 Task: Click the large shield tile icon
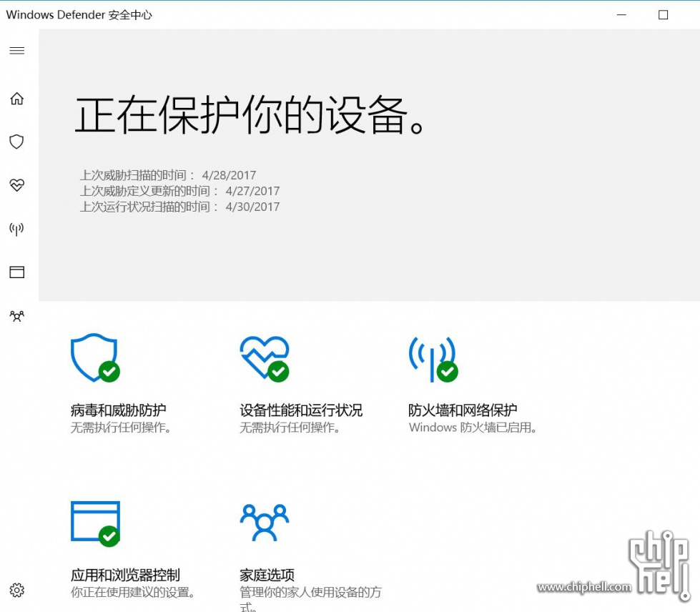point(95,357)
